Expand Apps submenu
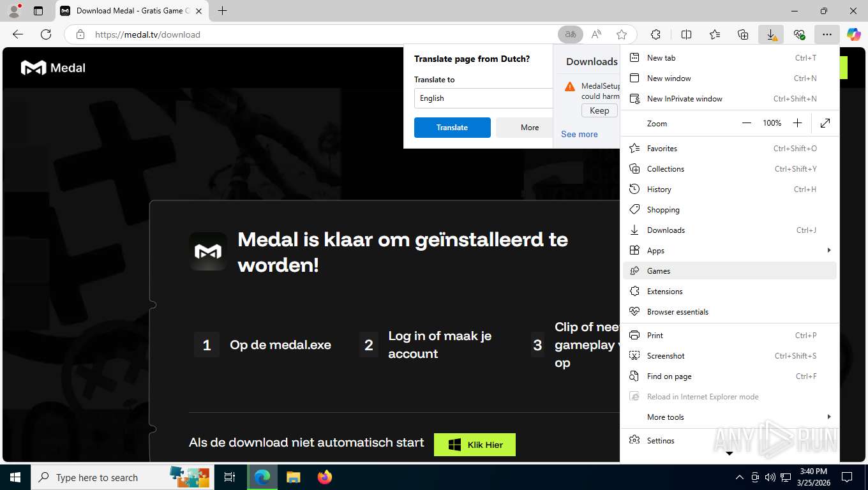The image size is (868, 490). pyautogui.click(x=730, y=251)
